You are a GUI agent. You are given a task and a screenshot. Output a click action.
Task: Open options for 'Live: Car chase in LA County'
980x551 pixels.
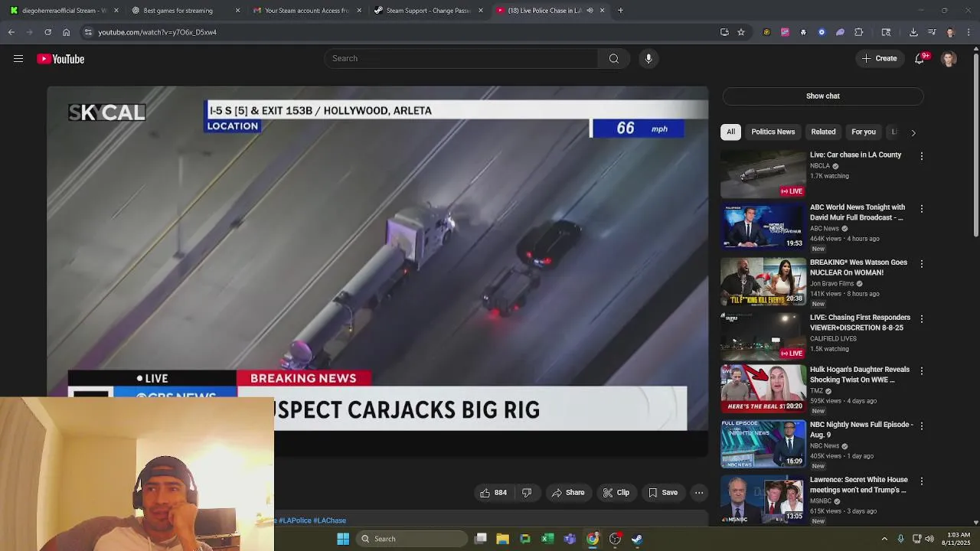(921, 156)
